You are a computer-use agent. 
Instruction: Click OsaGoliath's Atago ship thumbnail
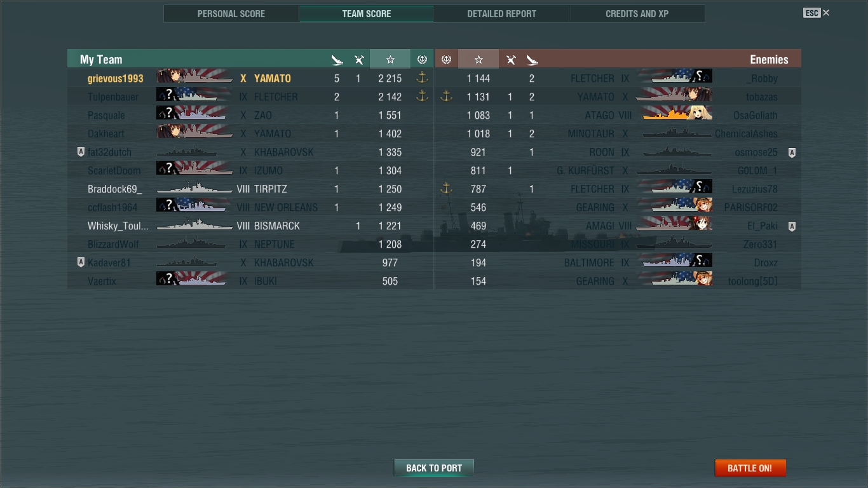(x=677, y=114)
